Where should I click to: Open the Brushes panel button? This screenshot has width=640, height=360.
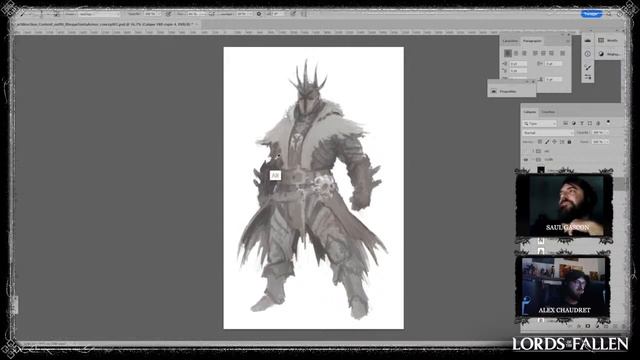[608, 40]
